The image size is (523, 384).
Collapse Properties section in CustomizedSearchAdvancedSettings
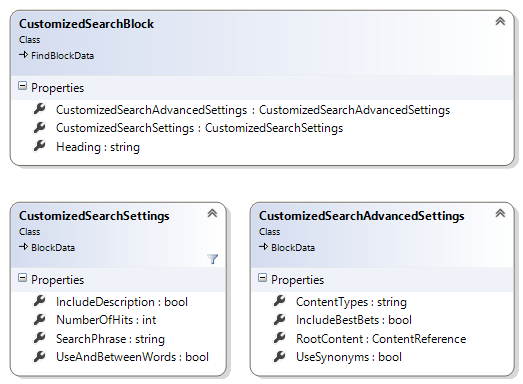[263, 278]
